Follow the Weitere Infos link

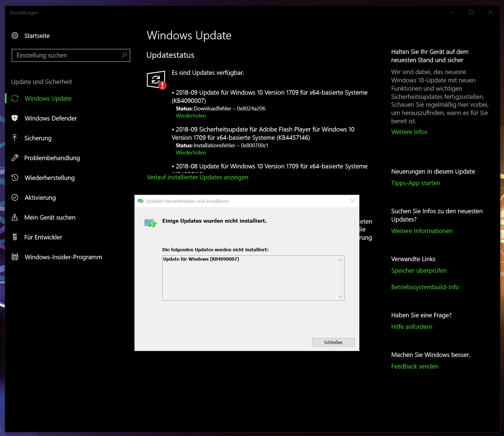pos(409,132)
